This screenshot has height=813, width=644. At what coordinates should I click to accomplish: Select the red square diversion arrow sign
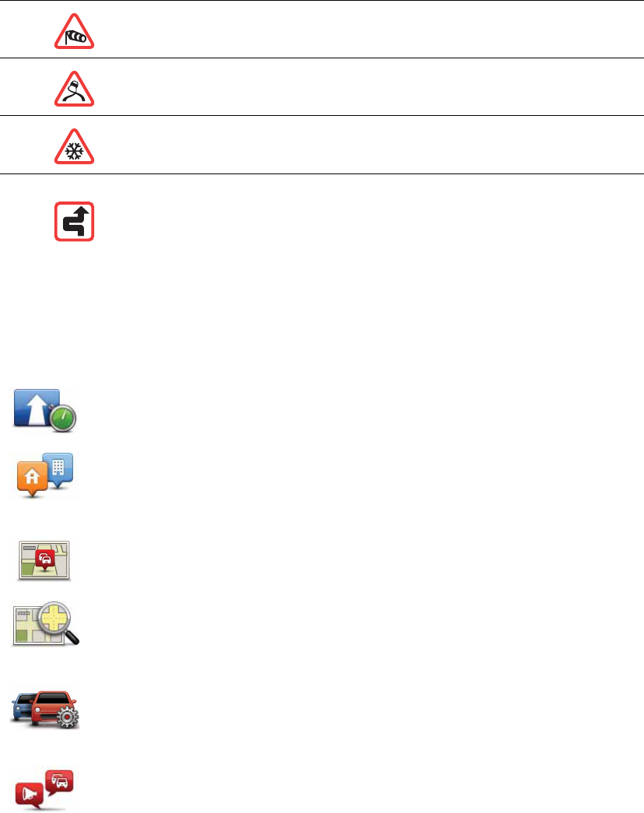coord(74,222)
